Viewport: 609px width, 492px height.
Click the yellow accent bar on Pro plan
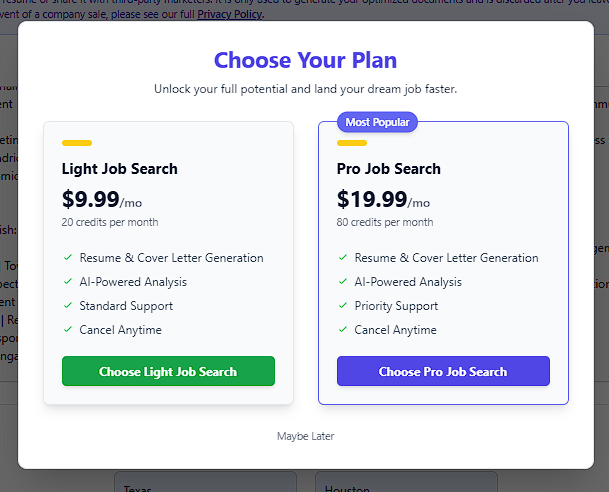(x=352, y=143)
